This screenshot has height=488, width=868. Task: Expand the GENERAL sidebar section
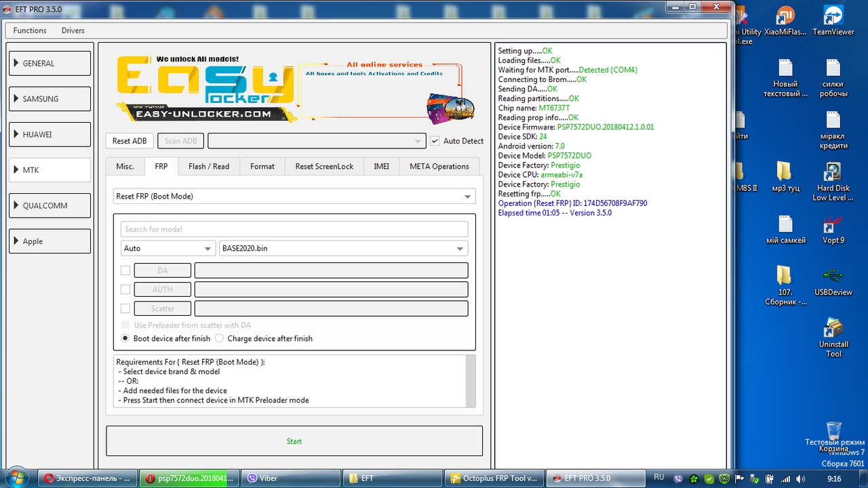tap(49, 63)
